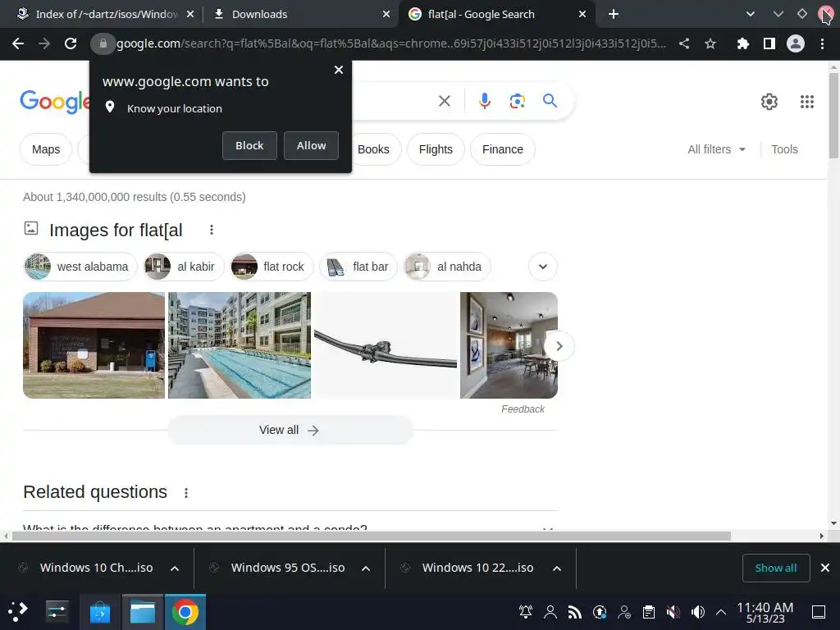Open options for Windows 10 Ch...iso download

coord(175,568)
